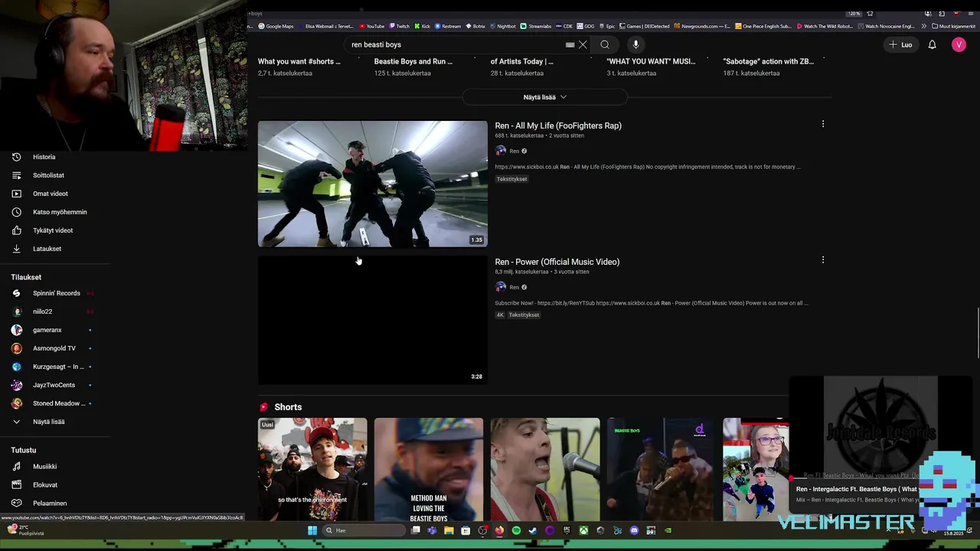Open the short 'so that's the environment'

pyautogui.click(x=312, y=469)
